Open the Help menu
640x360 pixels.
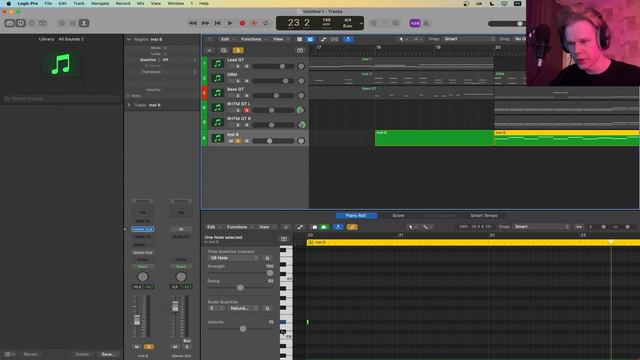tap(204, 3)
